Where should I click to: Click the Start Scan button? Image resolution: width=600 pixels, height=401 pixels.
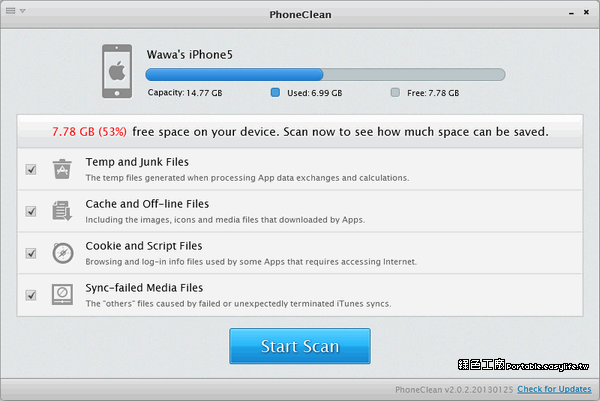pyautogui.click(x=300, y=346)
